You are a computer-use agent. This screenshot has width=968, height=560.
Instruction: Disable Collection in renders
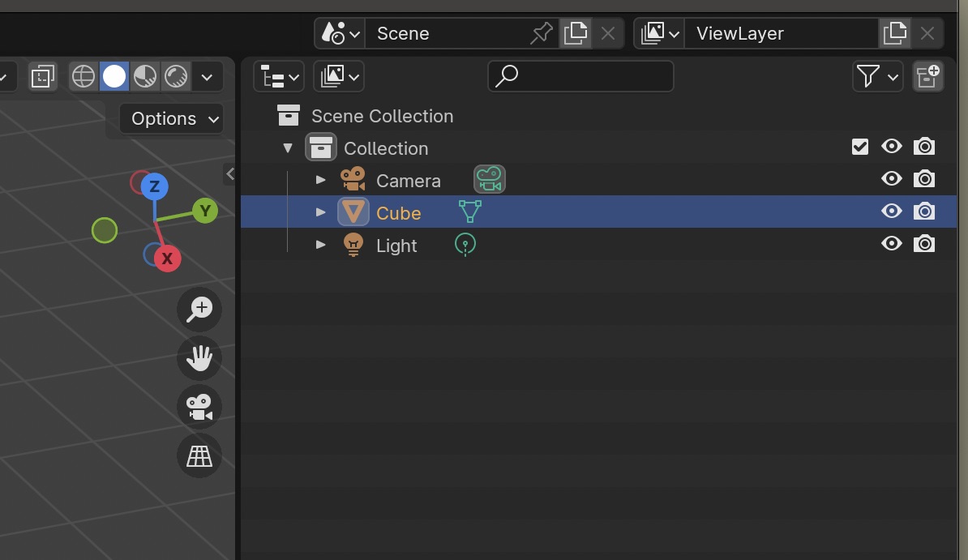pos(924,147)
